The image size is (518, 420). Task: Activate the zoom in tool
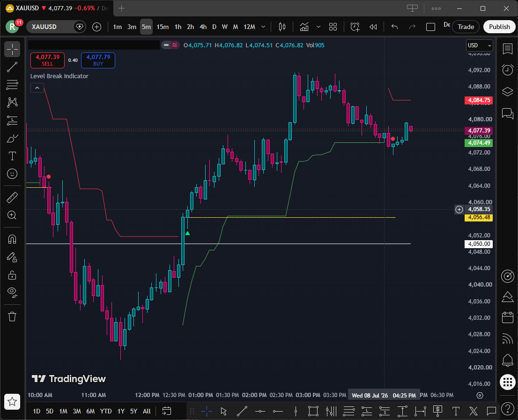click(12, 215)
